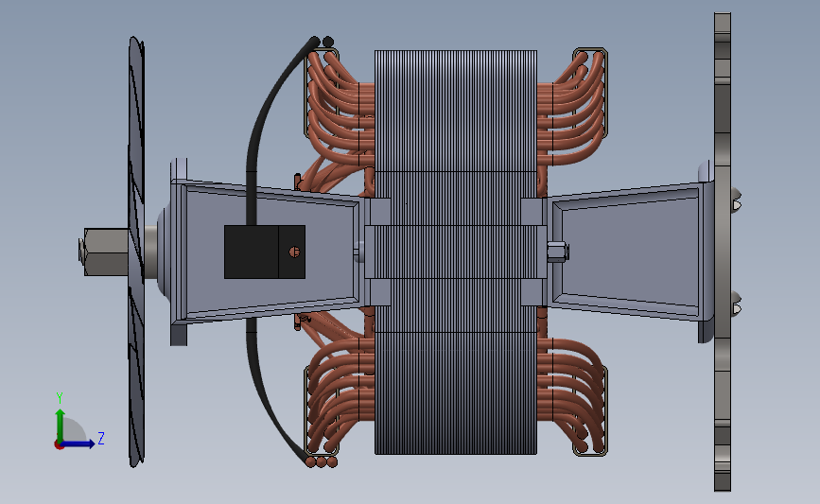The width and height of the screenshot is (820, 504).
Task: Select the right mounting flange plate
Action: click(x=723, y=252)
